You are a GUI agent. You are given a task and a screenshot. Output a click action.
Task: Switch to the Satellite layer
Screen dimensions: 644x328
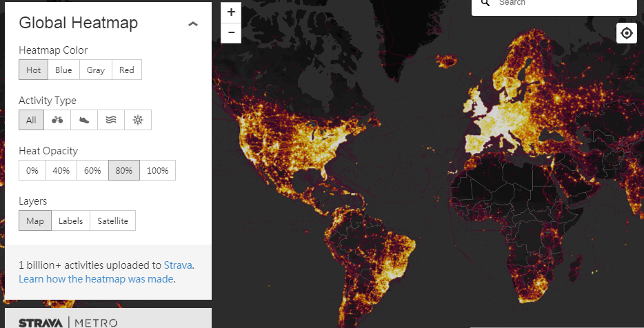(113, 221)
